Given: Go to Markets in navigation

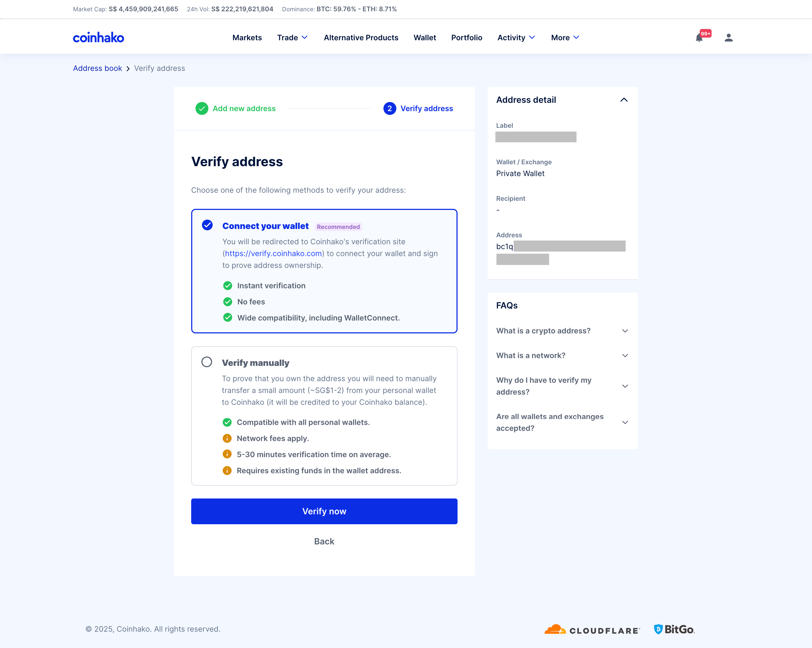Looking at the screenshot, I should [x=247, y=38].
